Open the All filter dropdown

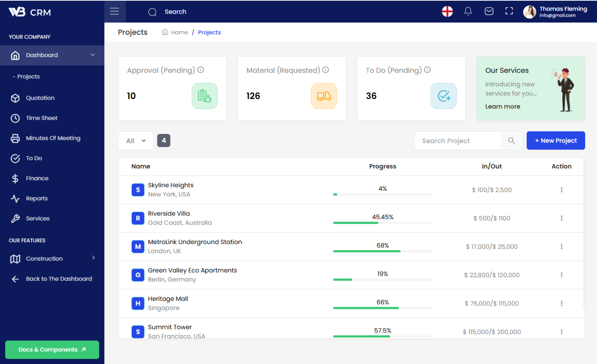coord(136,141)
